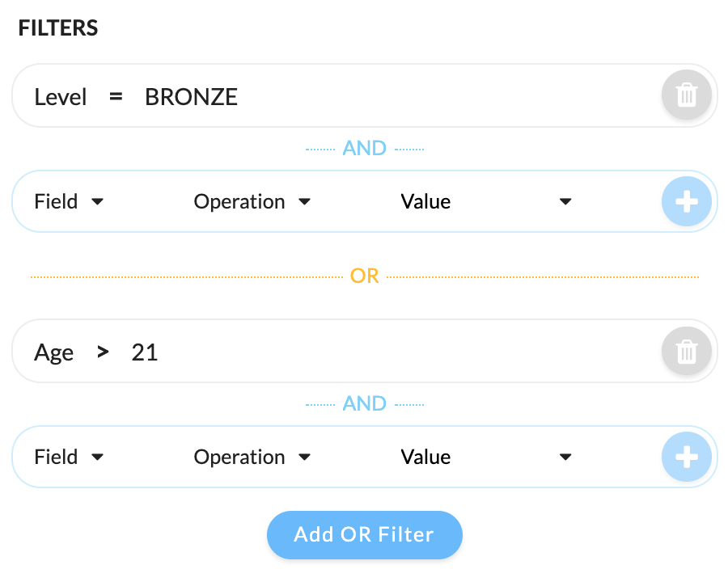Click the greater-than operator in Age filter
The image size is (728, 582).
tap(103, 352)
